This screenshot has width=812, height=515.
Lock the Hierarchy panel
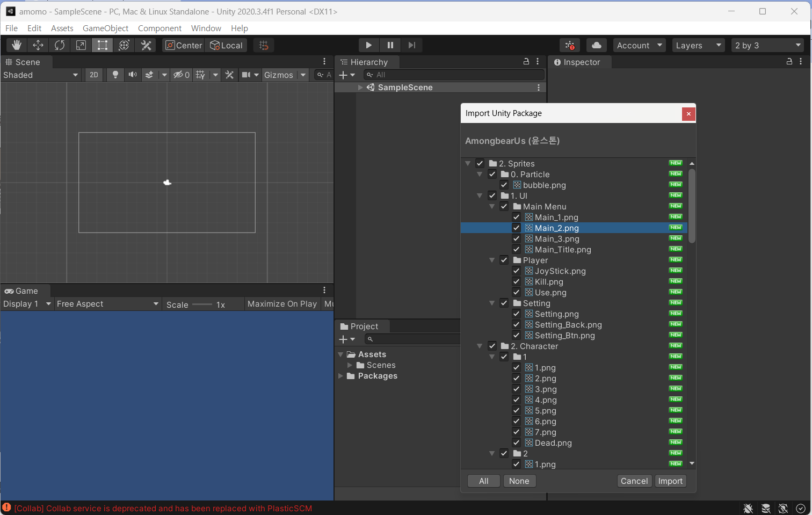click(x=526, y=62)
